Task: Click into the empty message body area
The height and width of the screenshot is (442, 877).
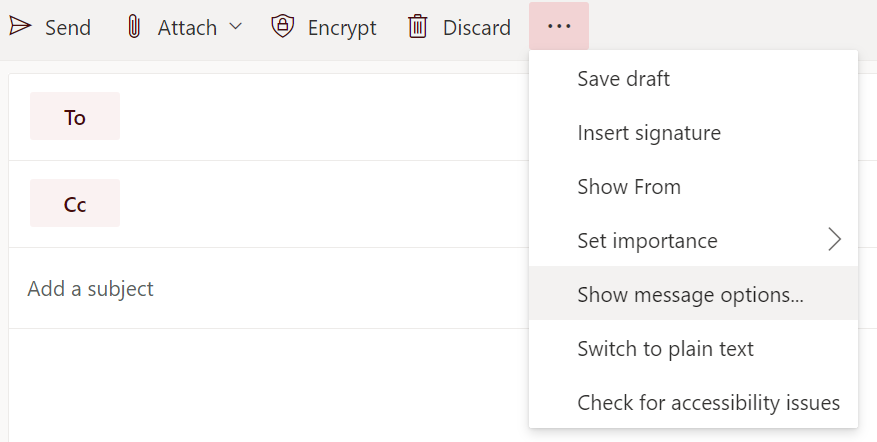Action: coord(268,386)
